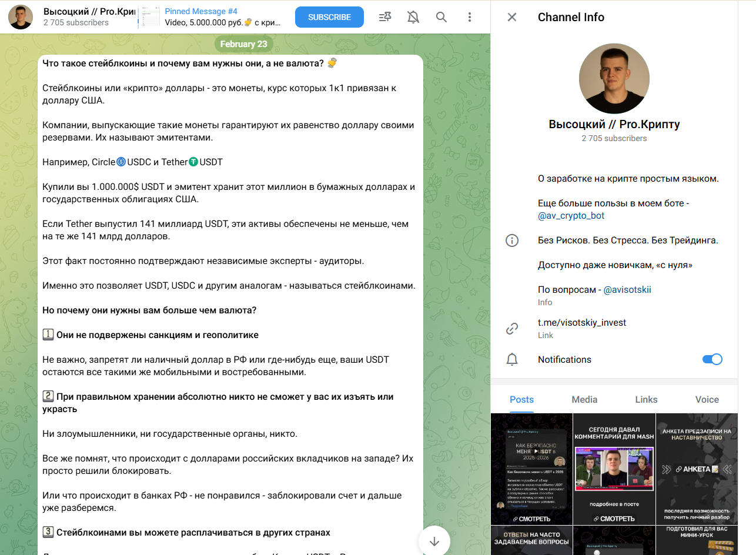
Task: Open search in channel via magnifier icon
Action: point(441,17)
